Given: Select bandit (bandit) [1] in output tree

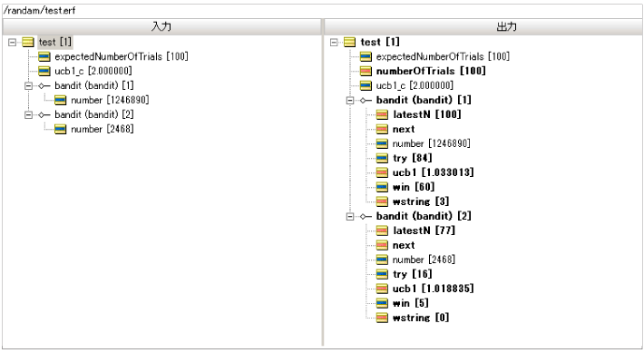Looking at the screenshot, I should click(424, 100).
